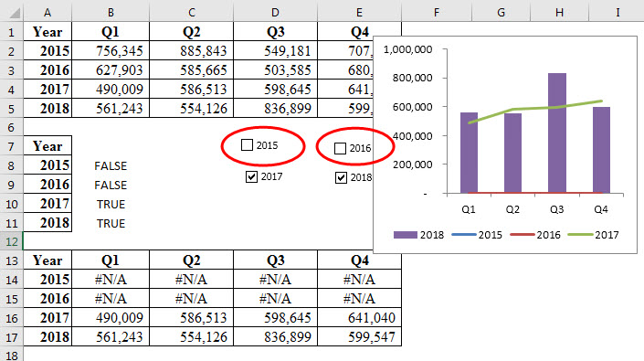Click the 2017 green legend entry

coord(593,235)
